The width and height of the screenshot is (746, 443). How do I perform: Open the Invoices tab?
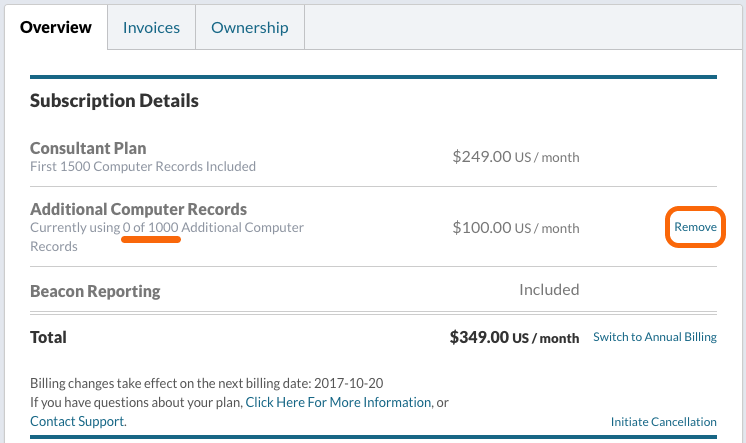[x=151, y=28]
